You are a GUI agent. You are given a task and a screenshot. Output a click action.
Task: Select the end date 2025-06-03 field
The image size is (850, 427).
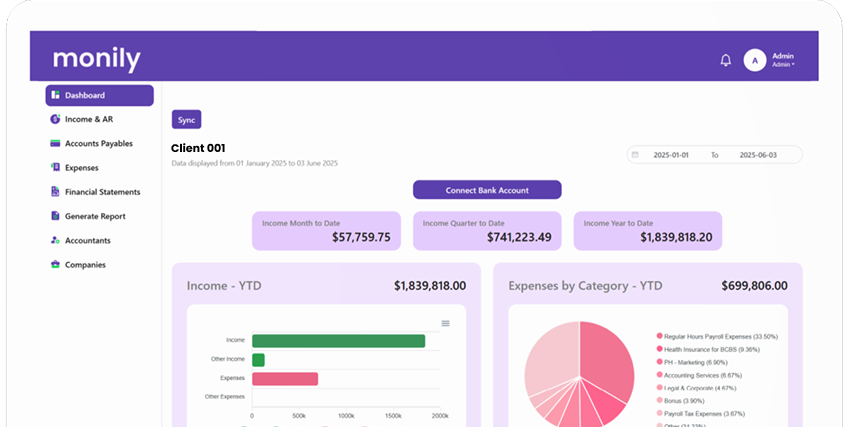pos(758,155)
